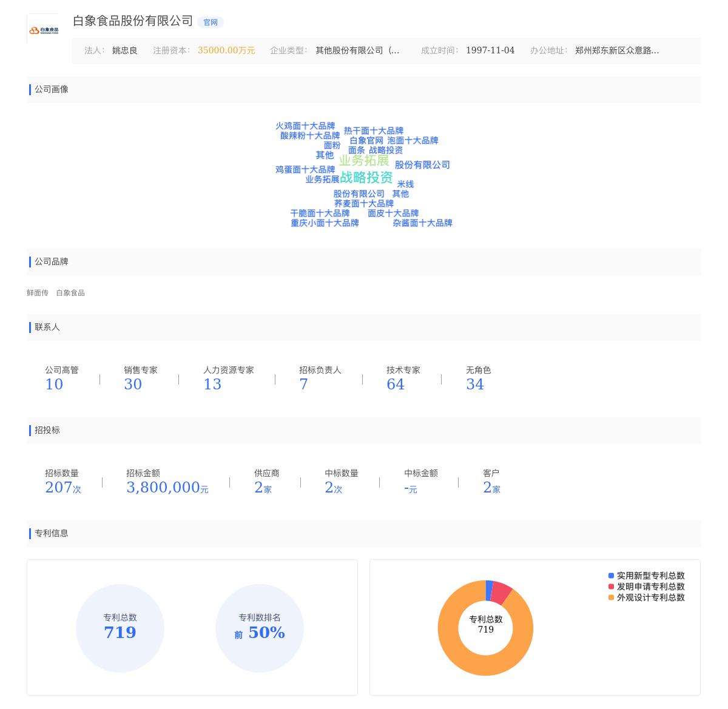Click word cloud term 面粉
The height and width of the screenshot is (709, 728).
332,146
